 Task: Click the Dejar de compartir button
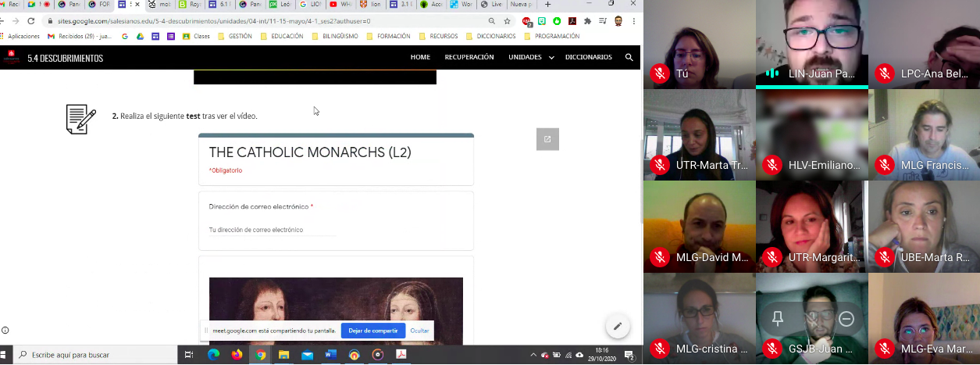372,331
